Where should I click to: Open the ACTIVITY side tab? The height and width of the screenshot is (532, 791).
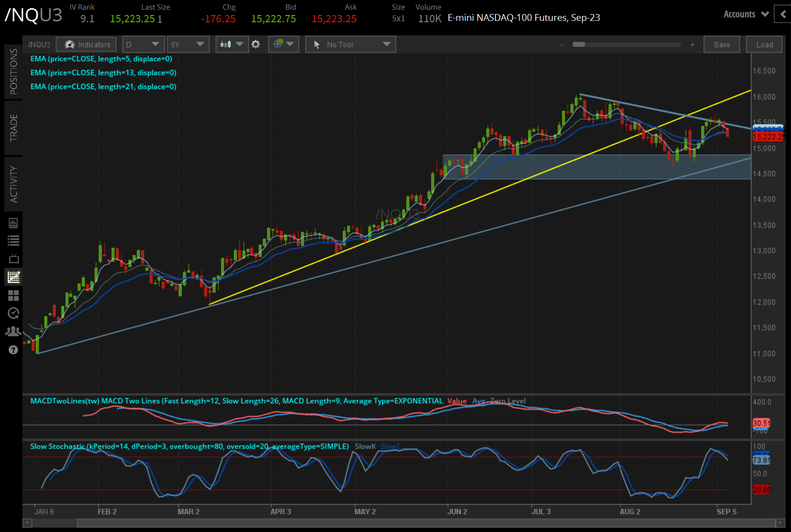(x=13, y=184)
